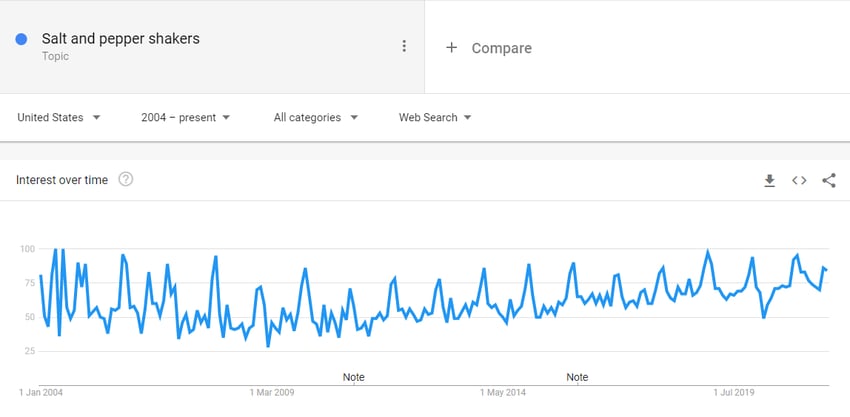Click the Compare button

488,48
